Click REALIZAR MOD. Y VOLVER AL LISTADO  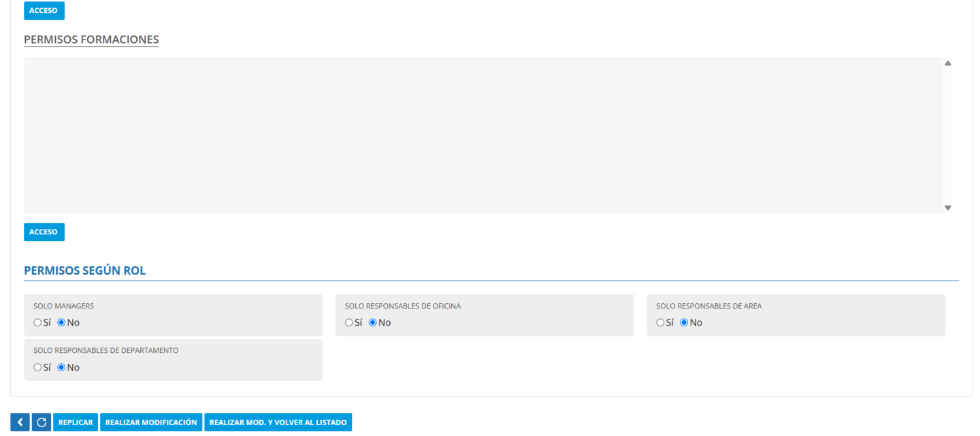point(278,422)
